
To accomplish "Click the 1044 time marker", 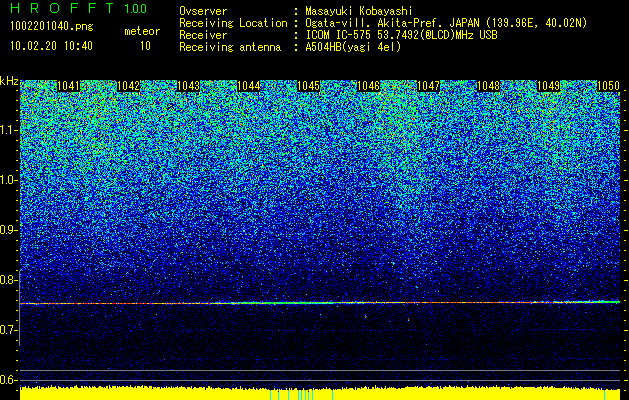I will click(x=248, y=86).
